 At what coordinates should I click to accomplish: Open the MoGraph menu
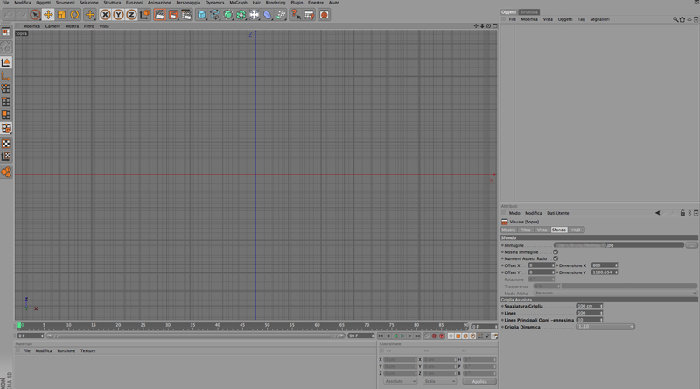pyautogui.click(x=238, y=3)
